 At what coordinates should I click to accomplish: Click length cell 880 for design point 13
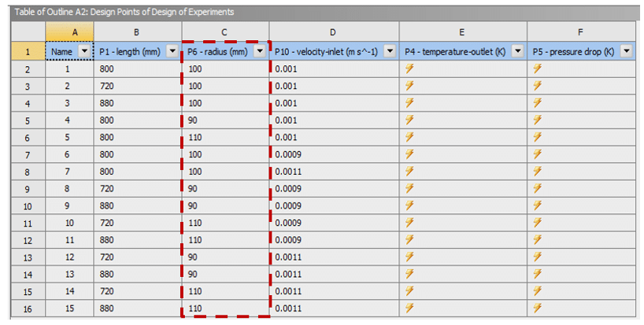137,274
